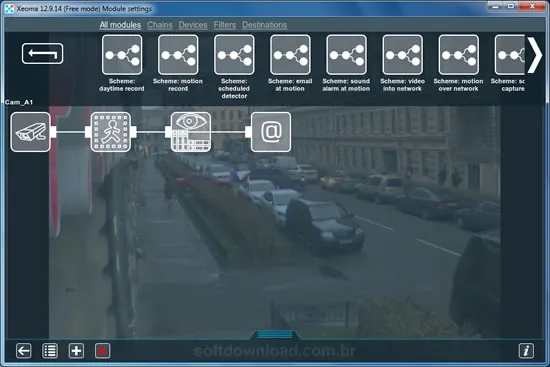Select the partially visible 'Scheme: capture' module
The width and height of the screenshot is (550, 367).
point(510,55)
